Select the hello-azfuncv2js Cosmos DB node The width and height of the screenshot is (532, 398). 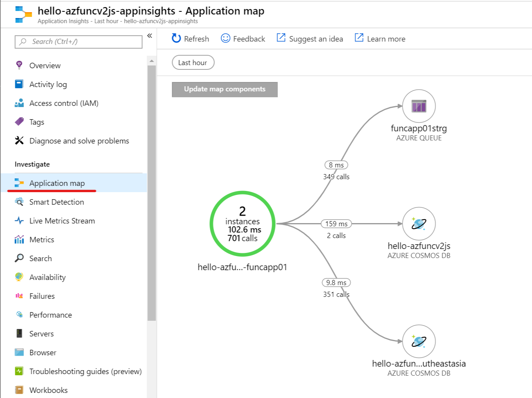[x=418, y=224]
